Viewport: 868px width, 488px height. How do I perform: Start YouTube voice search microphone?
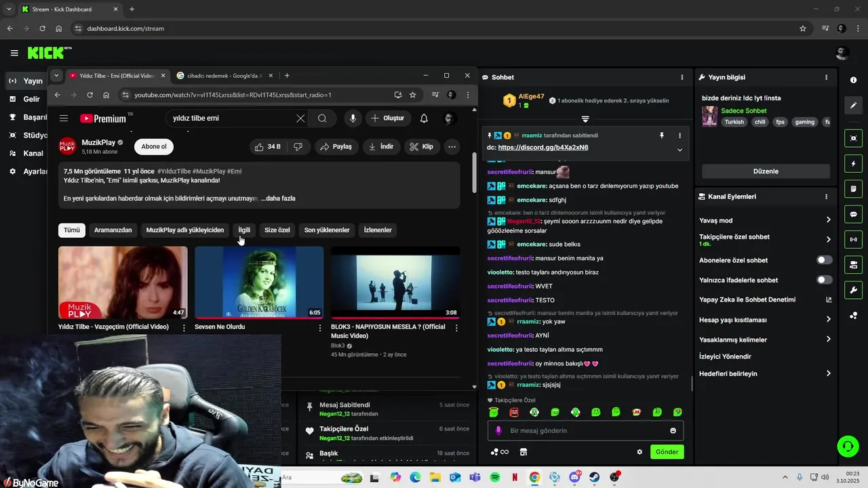pyautogui.click(x=353, y=118)
